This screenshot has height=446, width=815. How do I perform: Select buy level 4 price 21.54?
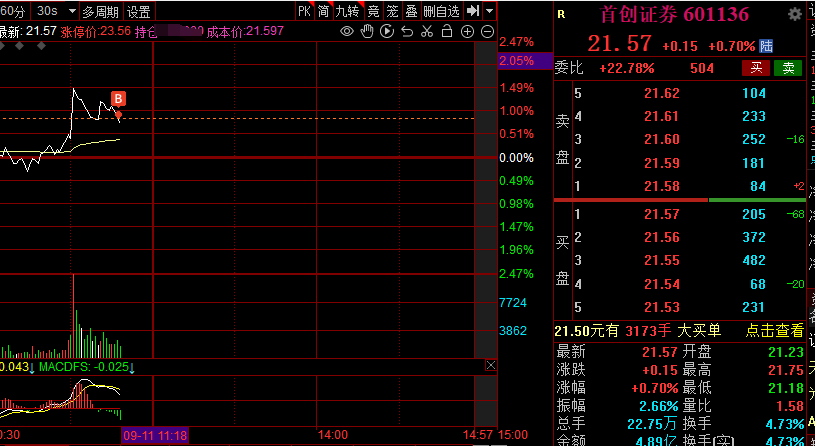(x=662, y=284)
